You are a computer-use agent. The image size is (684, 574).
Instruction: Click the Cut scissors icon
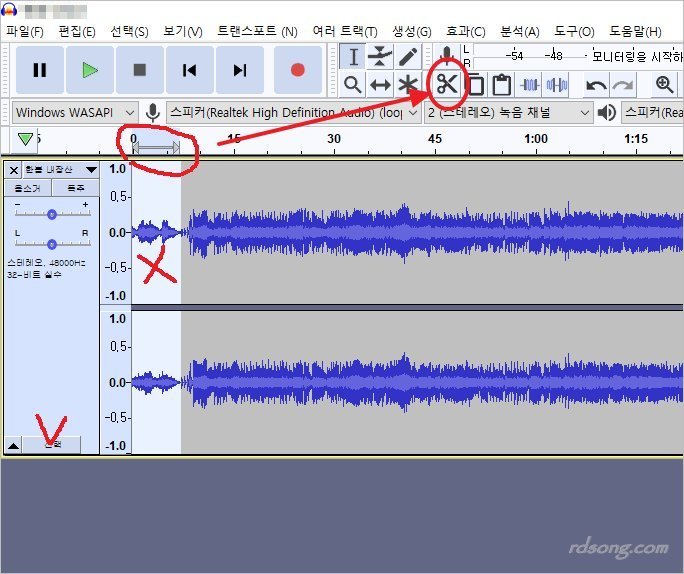[446, 84]
